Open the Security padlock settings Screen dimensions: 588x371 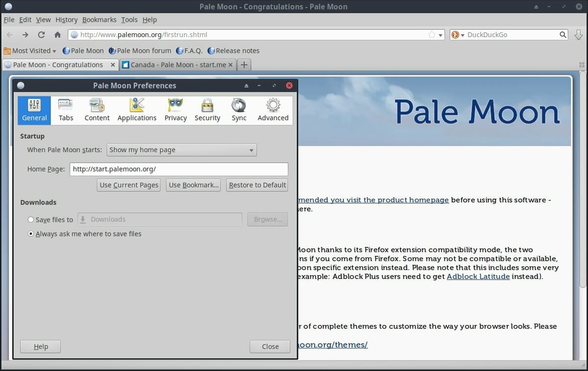point(207,109)
